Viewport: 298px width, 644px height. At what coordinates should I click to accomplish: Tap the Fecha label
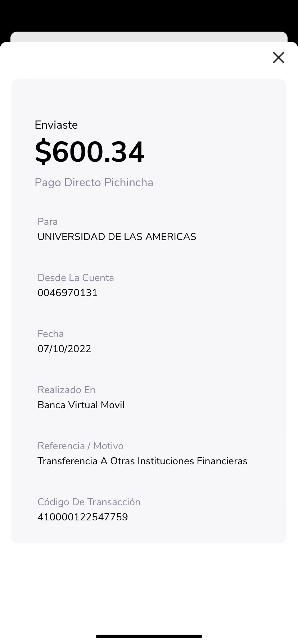tap(50, 334)
